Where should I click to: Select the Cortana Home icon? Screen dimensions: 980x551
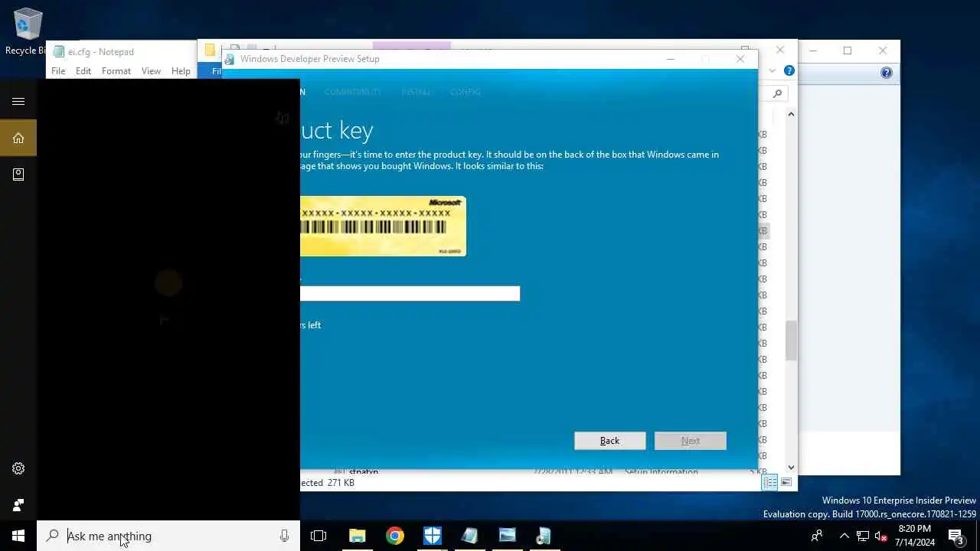[x=18, y=138]
